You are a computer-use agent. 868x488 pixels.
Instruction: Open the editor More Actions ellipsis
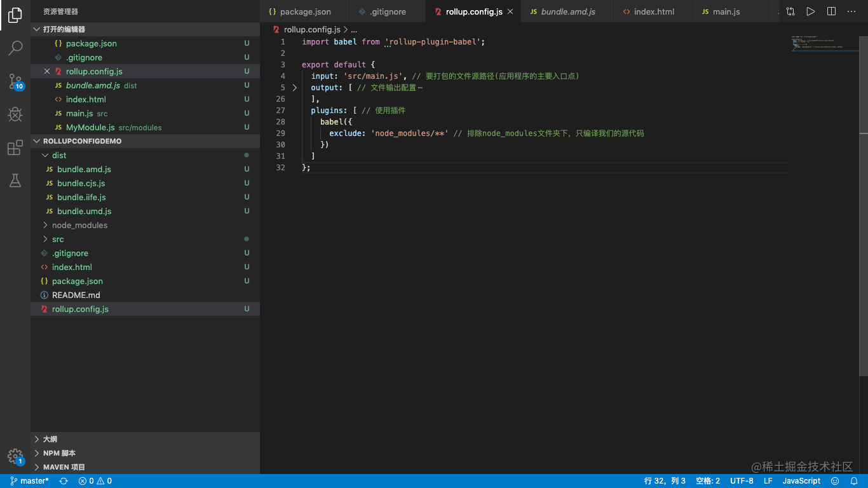(x=851, y=11)
